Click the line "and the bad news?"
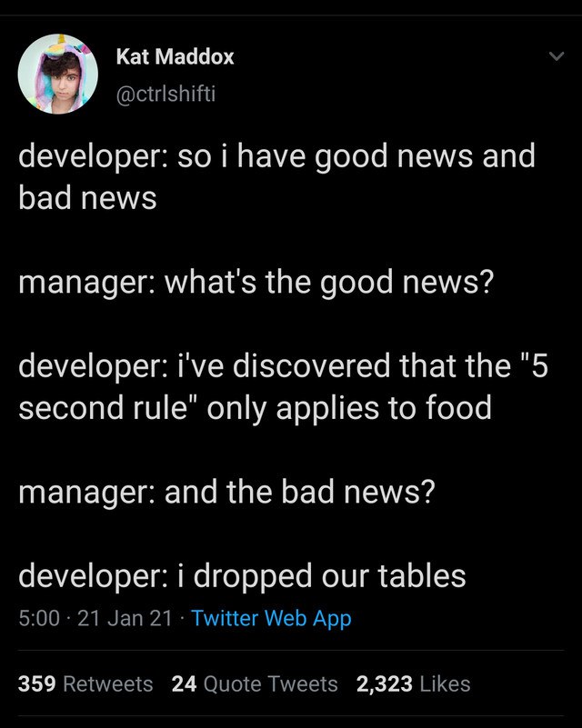Screen dimensions: 582x728 [300, 492]
